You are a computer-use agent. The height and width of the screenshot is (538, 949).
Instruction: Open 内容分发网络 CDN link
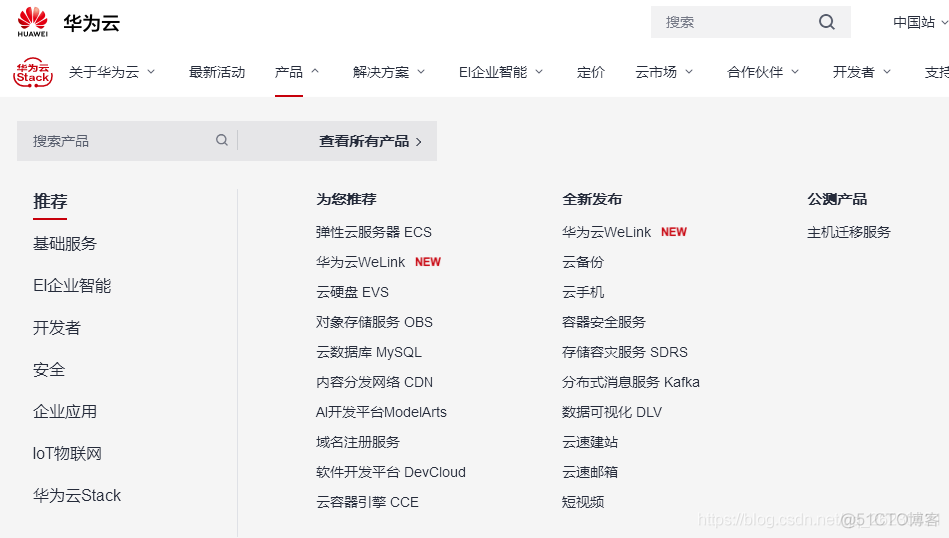(x=374, y=382)
